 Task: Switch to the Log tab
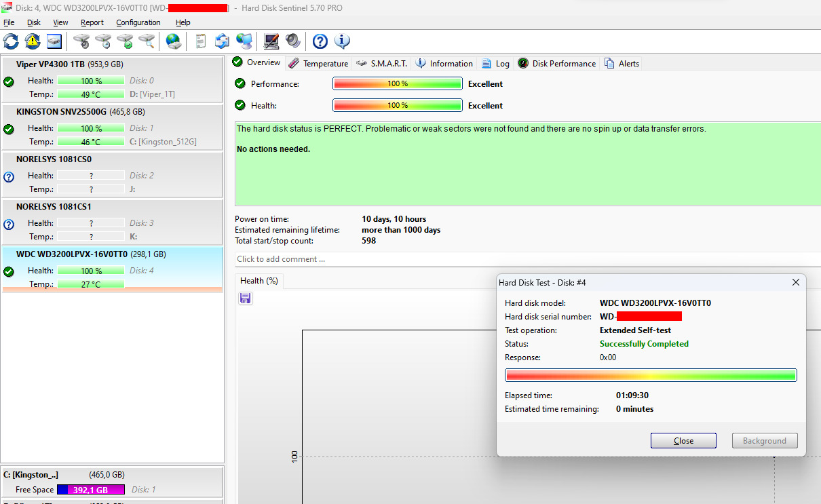[496, 63]
